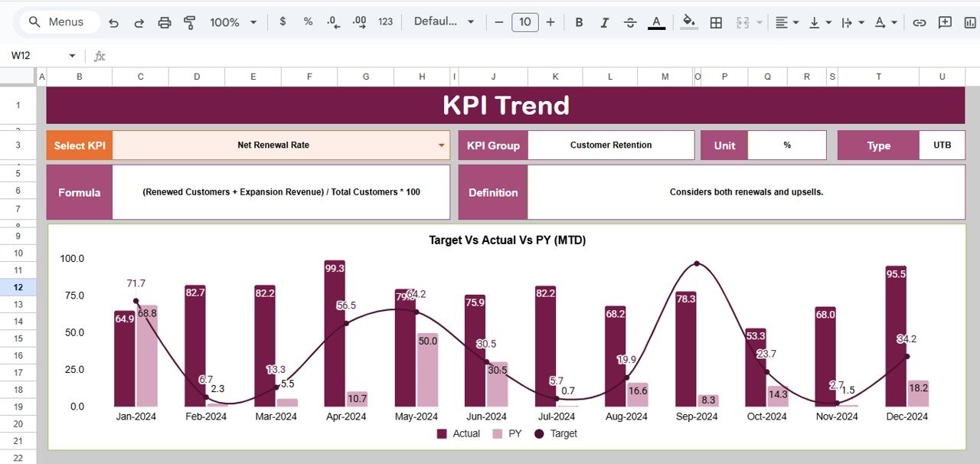The image size is (980, 464).
Task: Insert a link
Action: pos(920,22)
